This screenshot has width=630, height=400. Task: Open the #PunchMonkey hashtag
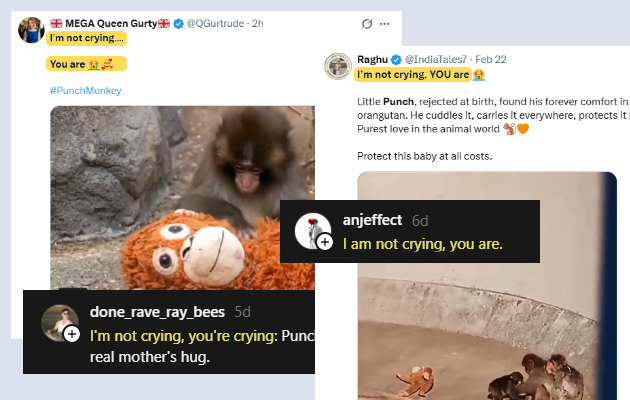[85, 91]
